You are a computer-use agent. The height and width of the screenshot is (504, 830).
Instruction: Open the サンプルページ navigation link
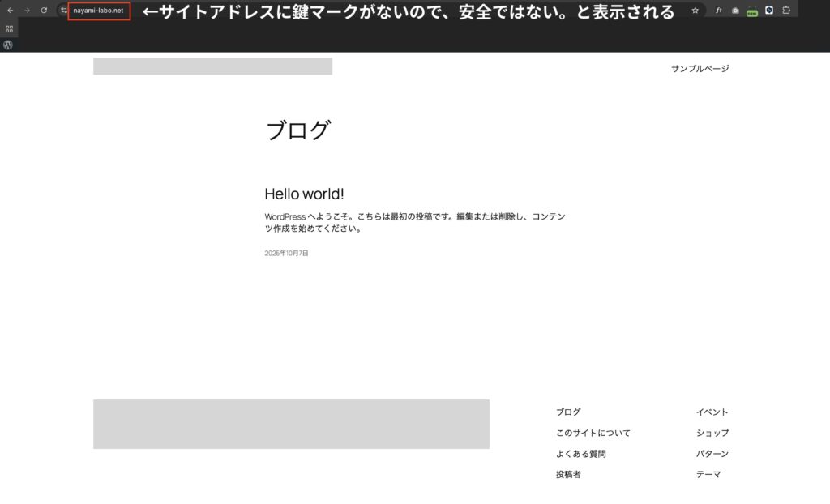click(700, 69)
